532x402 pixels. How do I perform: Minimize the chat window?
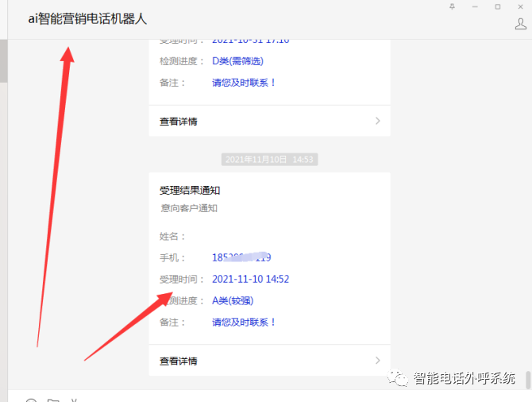[475, 7]
